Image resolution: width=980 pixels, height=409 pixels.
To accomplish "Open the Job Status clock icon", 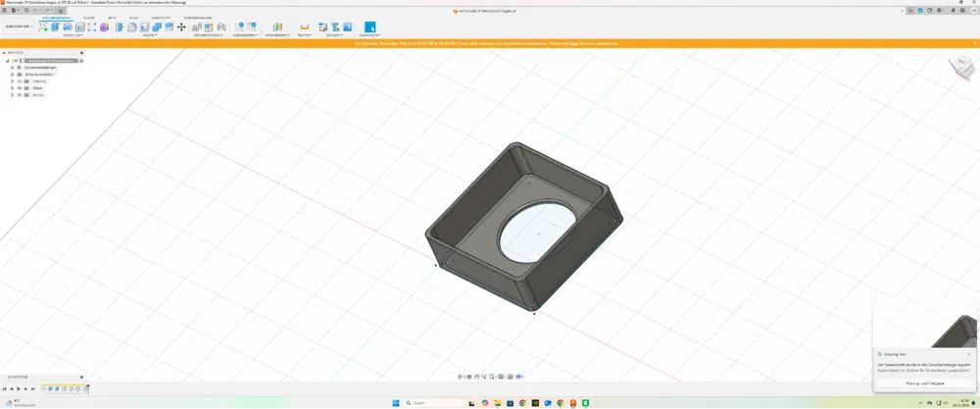I will (x=929, y=10).
